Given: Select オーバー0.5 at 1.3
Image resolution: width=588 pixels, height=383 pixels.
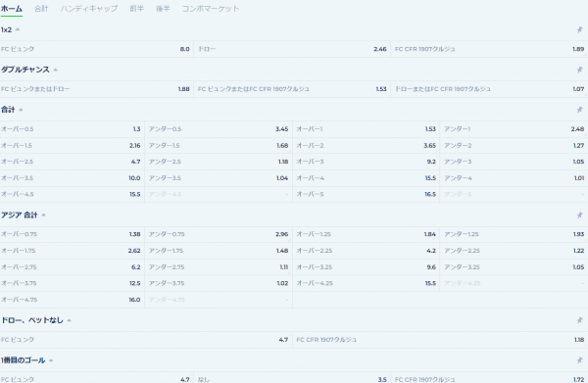Looking at the screenshot, I should pyautogui.click(x=72, y=129).
